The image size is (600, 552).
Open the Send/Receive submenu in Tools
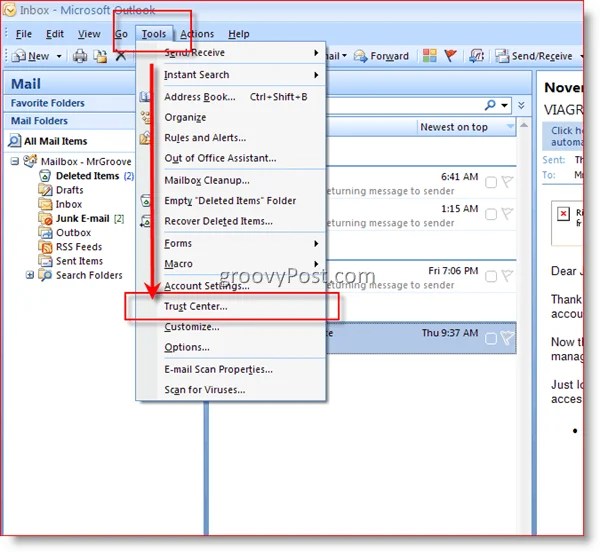click(x=231, y=53)
